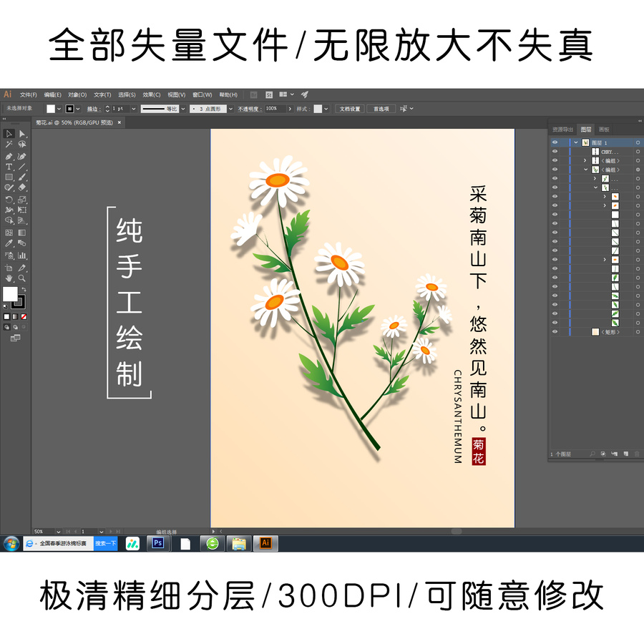This screenshot has width=644, height=644.
Task: Select the Type tool
Action: coord(9,167)
